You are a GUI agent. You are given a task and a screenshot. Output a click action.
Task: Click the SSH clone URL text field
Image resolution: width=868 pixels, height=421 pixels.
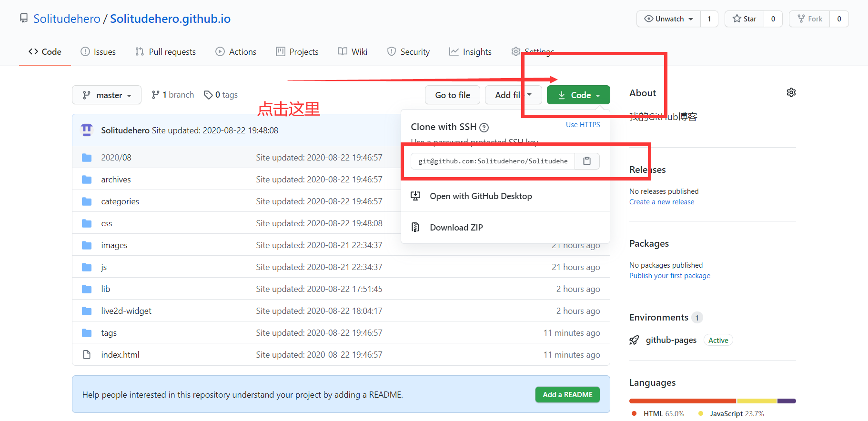pos(493,161)
